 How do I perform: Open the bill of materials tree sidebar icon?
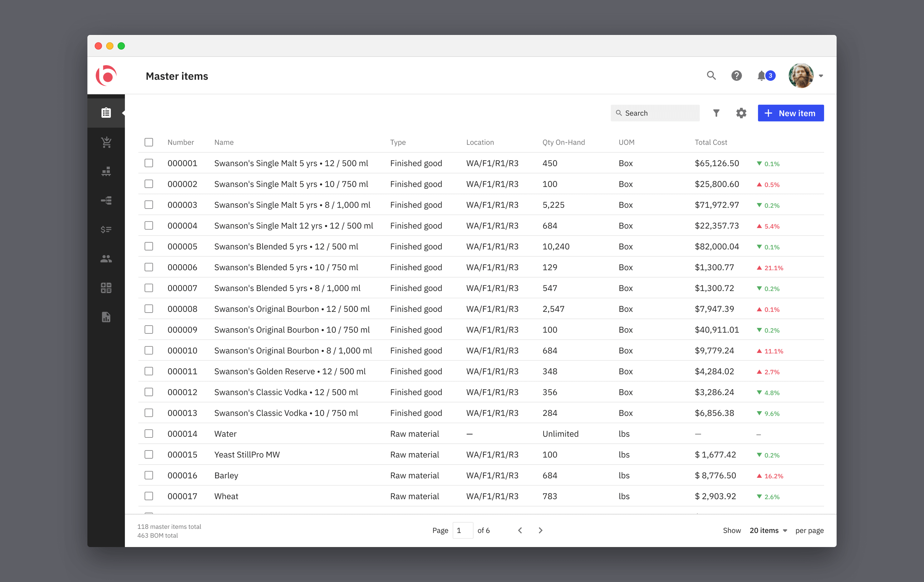point(106,200)
